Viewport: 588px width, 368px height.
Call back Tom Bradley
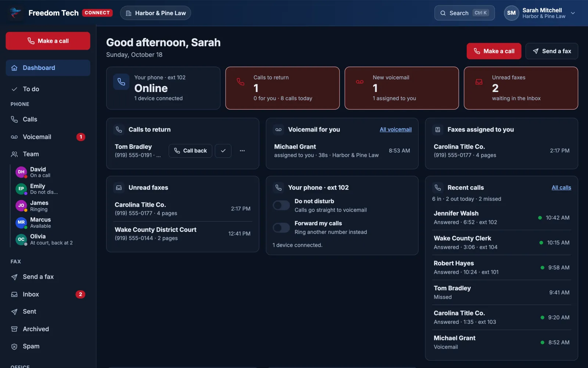pyautogui.click(x=190, y=151)
